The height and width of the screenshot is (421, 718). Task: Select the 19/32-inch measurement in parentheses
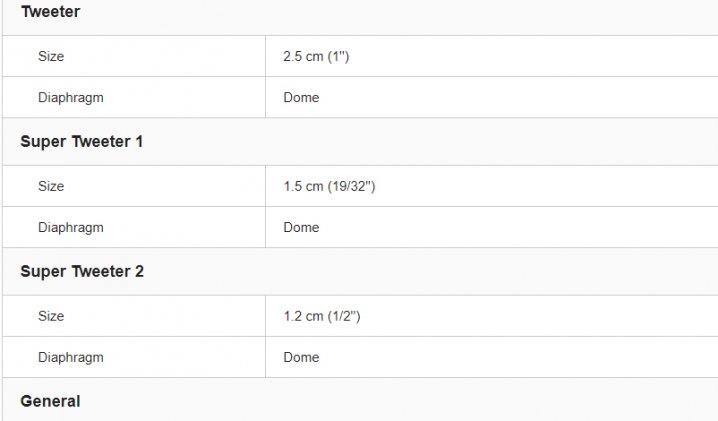348,187
